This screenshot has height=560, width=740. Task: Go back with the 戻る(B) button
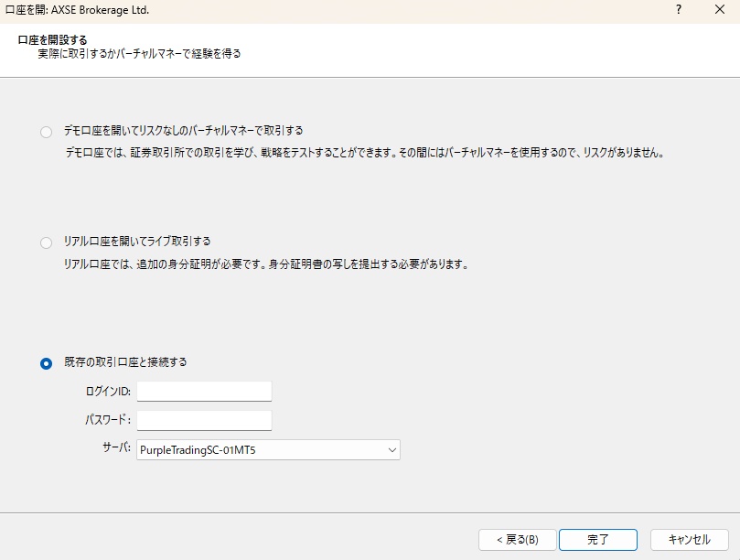click(x=515, y=539)
